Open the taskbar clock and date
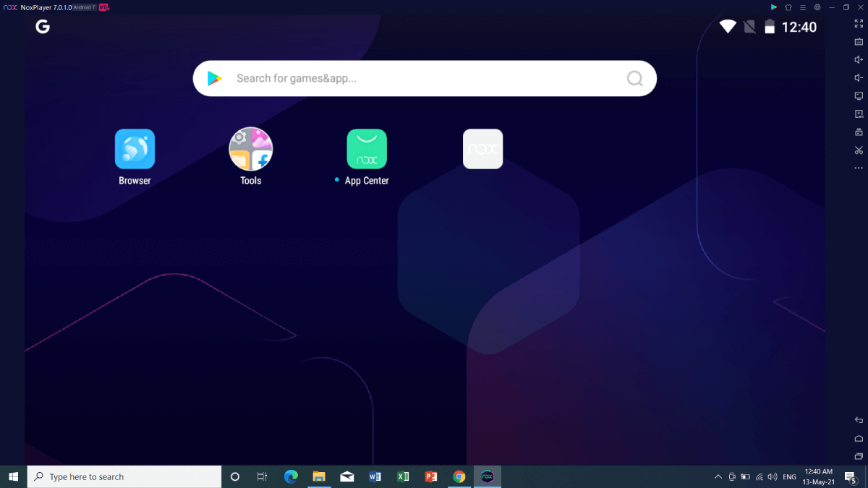 (x=820, y=476)
